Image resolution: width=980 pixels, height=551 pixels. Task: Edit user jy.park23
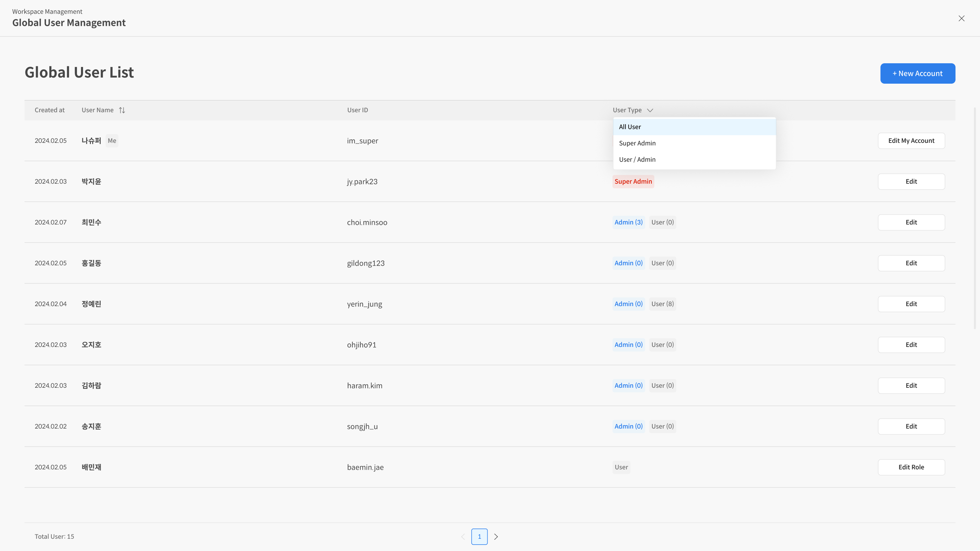click(x=911, y=182)
